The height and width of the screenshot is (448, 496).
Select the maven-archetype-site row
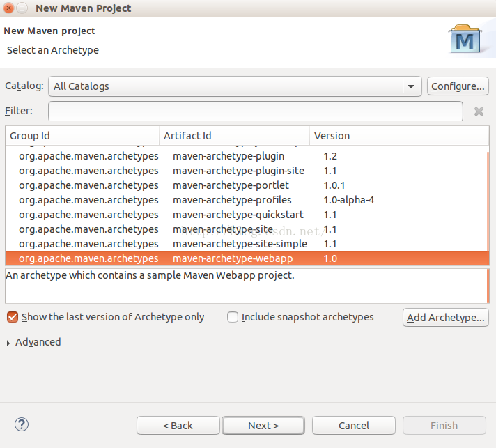point(246,229)
